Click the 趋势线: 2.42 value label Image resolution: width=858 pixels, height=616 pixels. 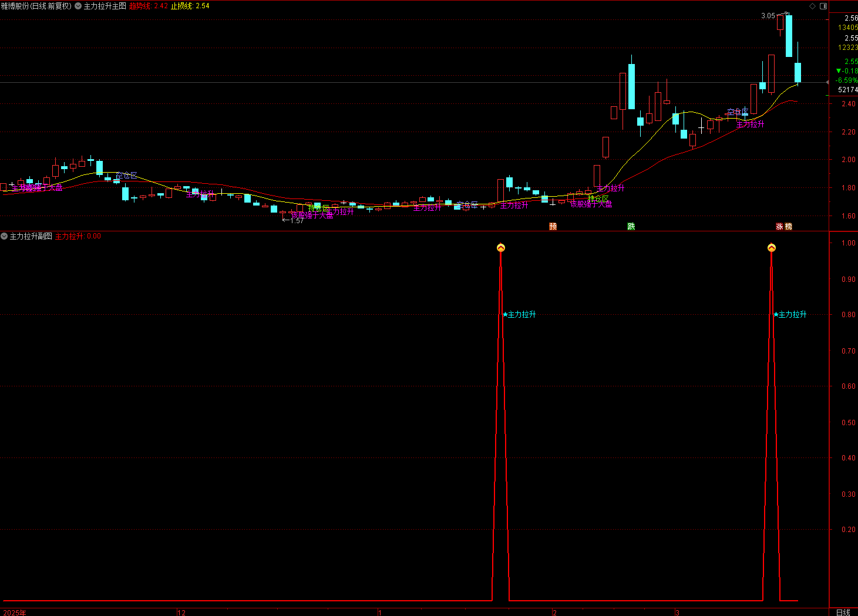[149, 6]
